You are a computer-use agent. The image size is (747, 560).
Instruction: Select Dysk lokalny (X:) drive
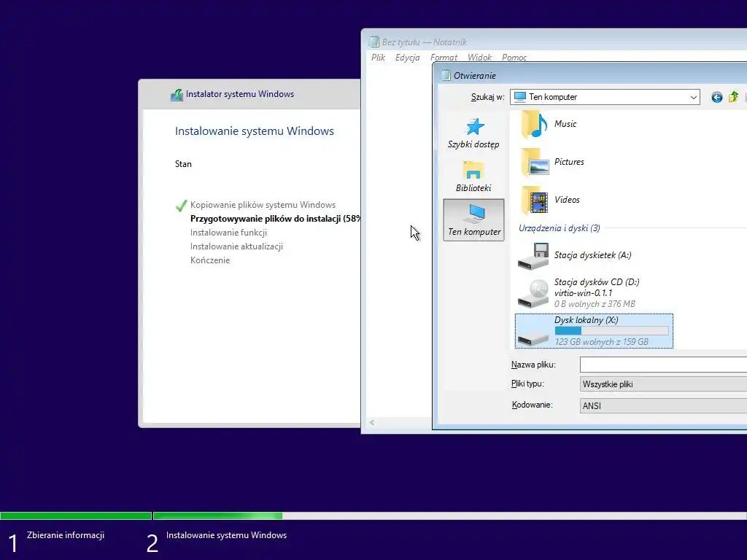(594, 331)
